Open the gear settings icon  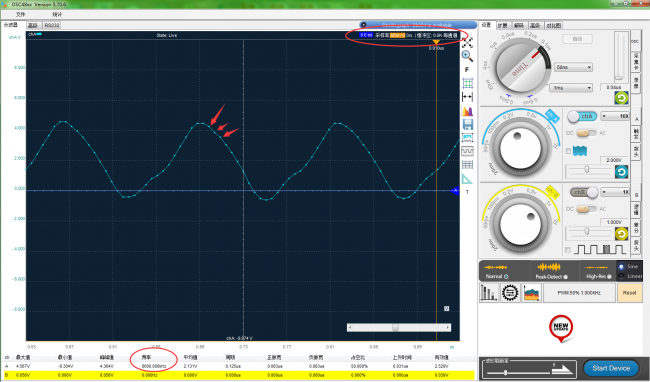[510, 293]
